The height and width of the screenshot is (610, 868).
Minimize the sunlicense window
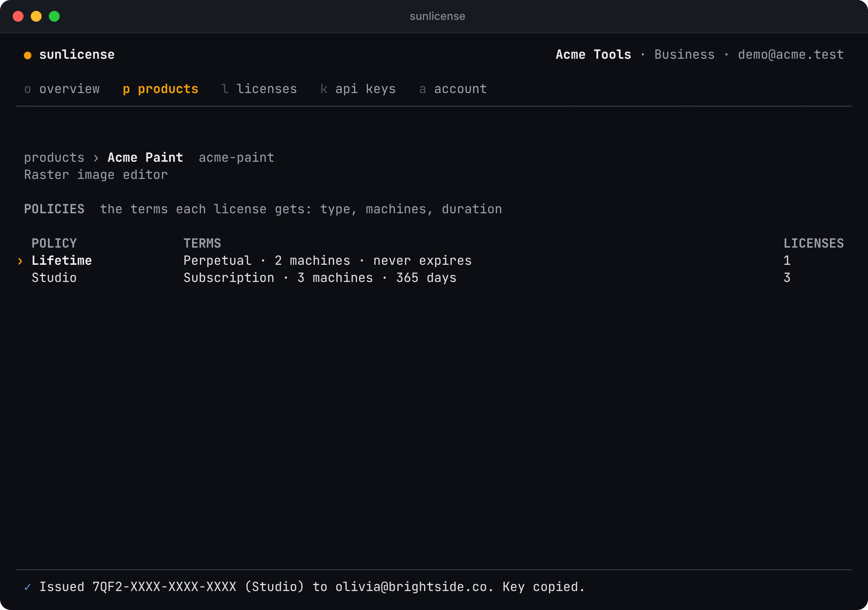click(x=36, y=16)
